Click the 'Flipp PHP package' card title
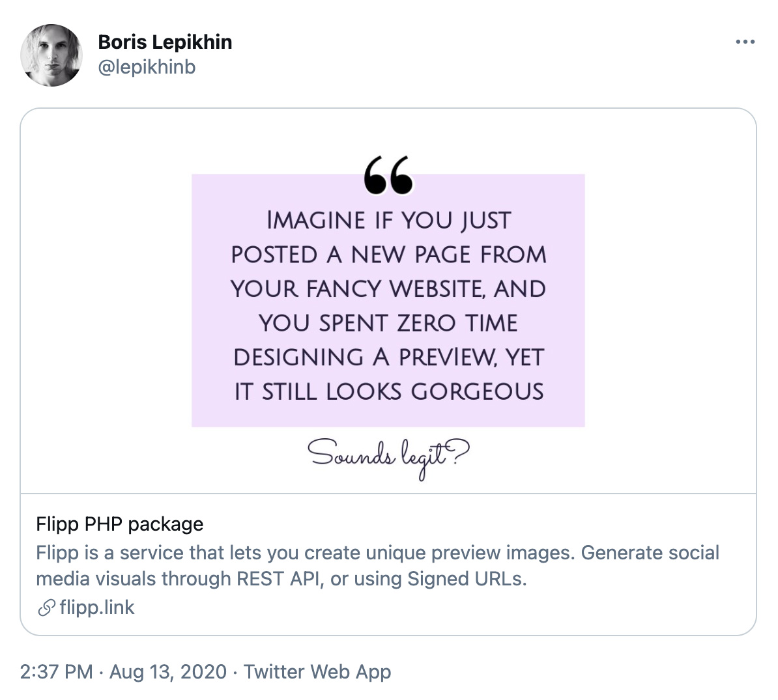Image resolution: width=778 pixels, height=700 pixels. click(120, 524)
